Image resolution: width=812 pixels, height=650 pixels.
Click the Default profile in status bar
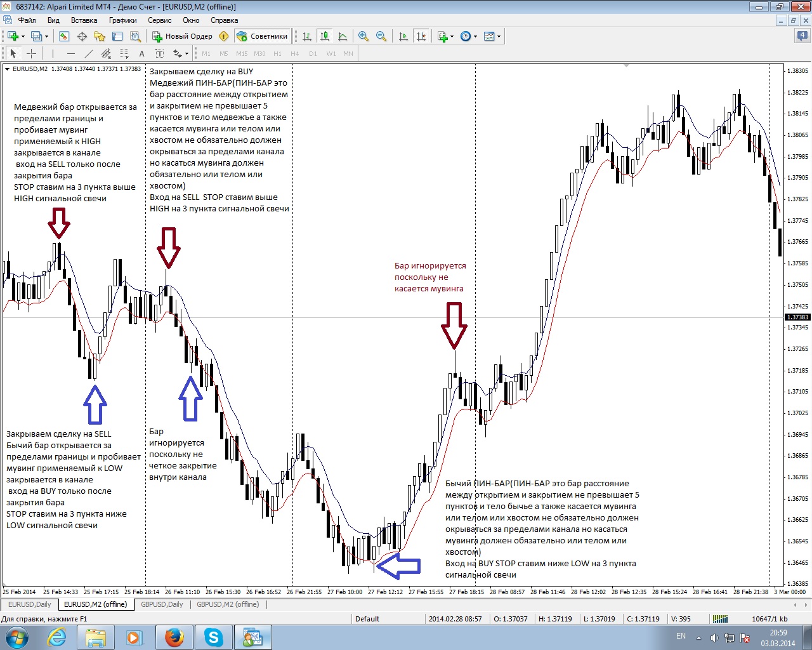tap(367, 619)
